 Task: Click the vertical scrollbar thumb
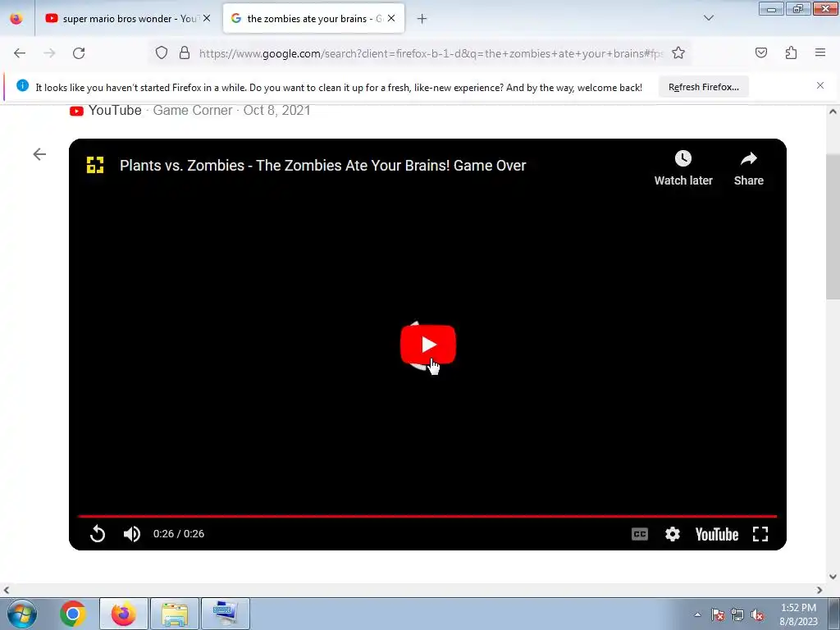[x=833, y=227]
